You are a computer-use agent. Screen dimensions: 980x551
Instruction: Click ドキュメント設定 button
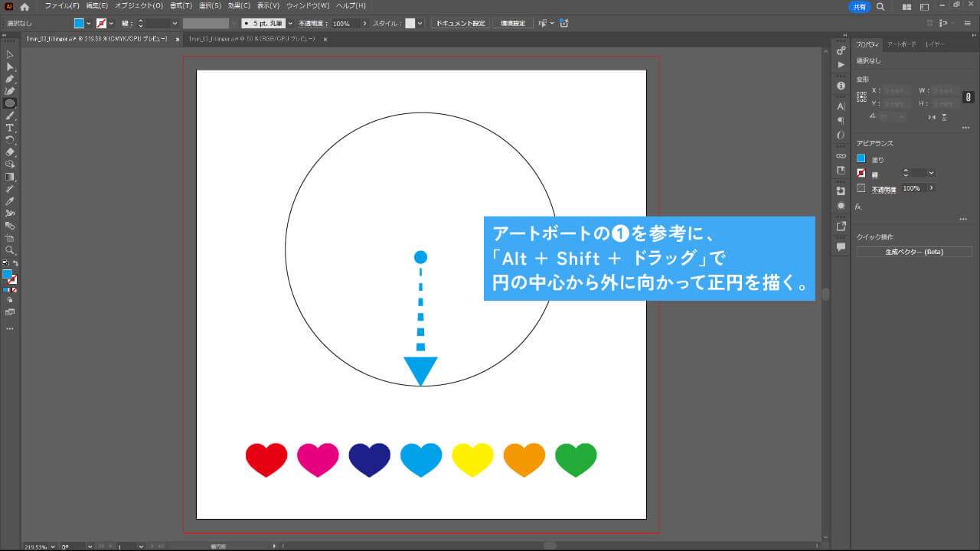(x=460, y=23)
